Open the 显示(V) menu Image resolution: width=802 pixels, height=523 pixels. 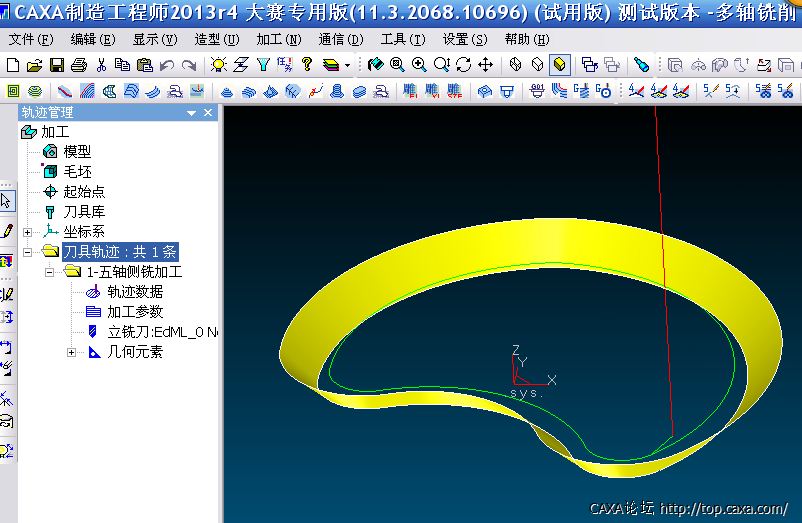point(155,39)
